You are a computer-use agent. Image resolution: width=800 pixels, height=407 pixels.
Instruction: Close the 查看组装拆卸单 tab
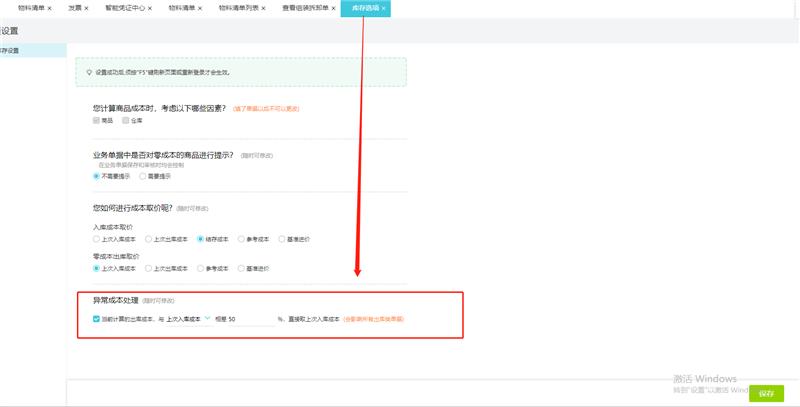pos(335,8)
